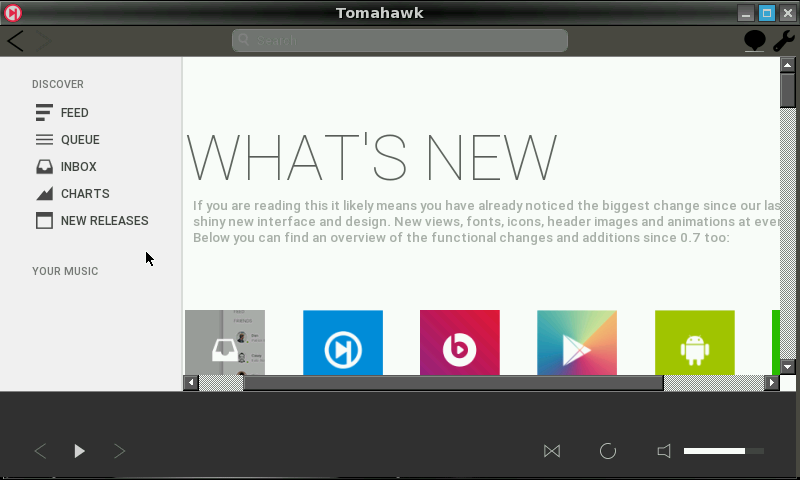Screen dimensions: 800x480
Task: Open the Inbox page
Action: [79, 167]
